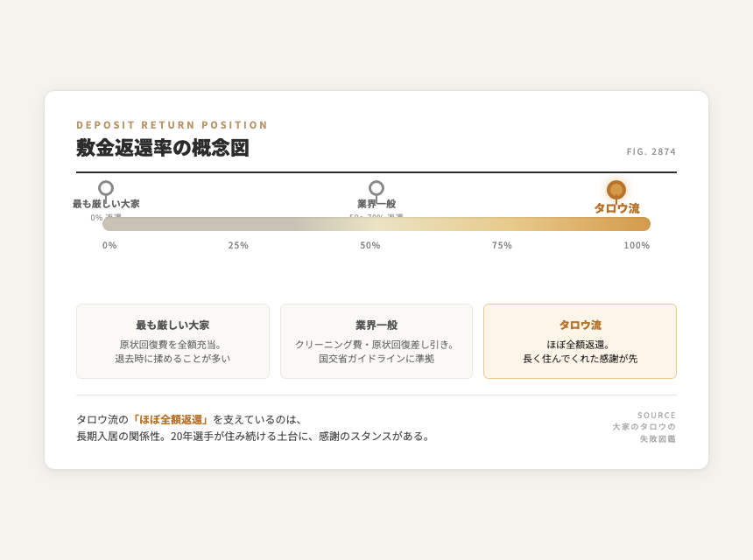Click the 大家のタロウの source text
Screen dimensions: 753x560
[644, 427]
